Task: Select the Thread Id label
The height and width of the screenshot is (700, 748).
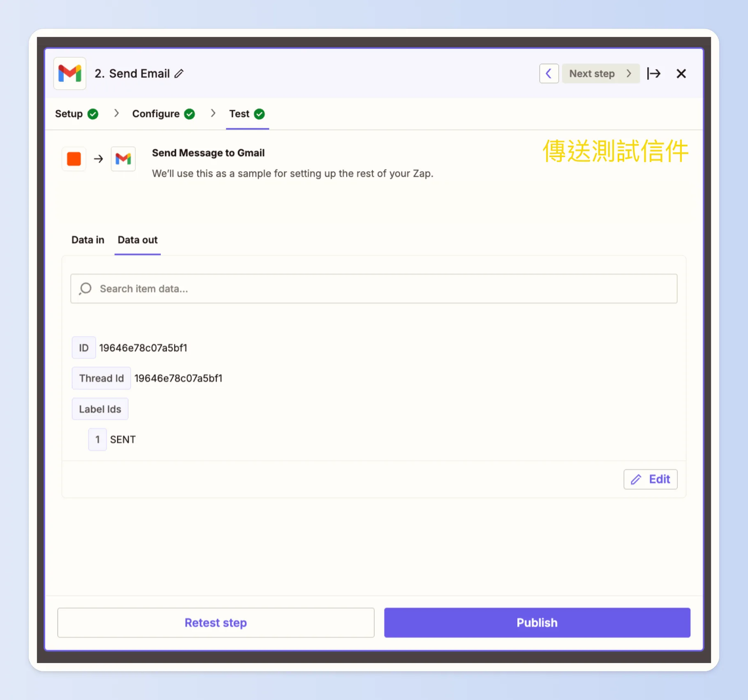Action: 102,378
